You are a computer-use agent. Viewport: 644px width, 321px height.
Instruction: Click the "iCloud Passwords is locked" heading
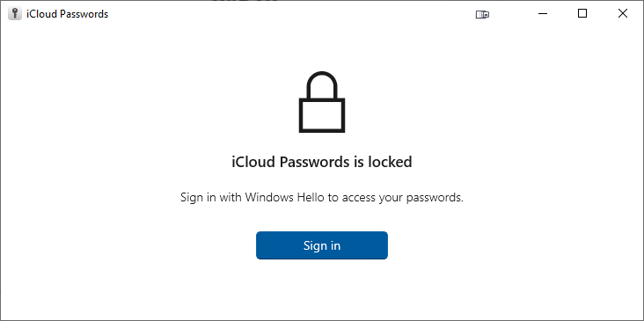click(322, 162)
